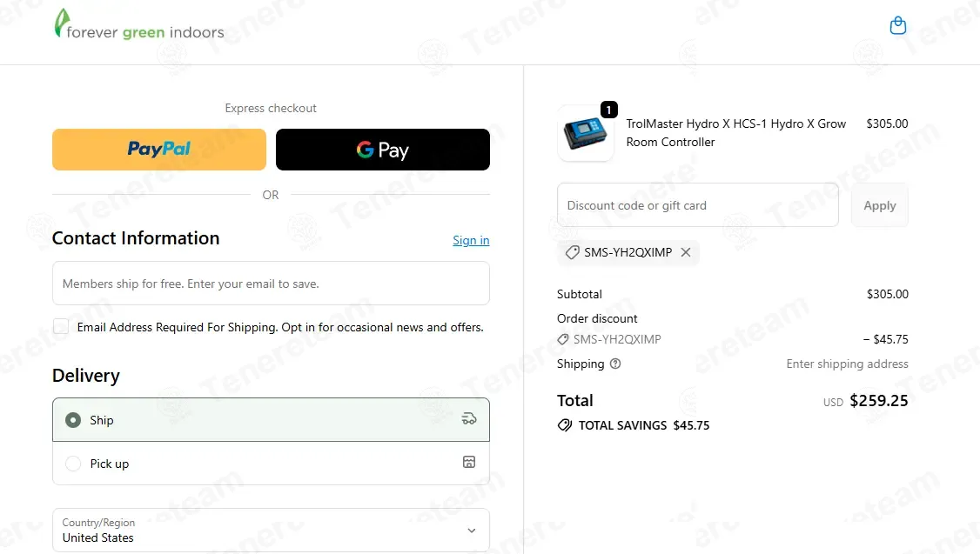Viewport: 980px width, 554px height.
Task: Click the delivery truck icon in Ship row
Action: click(469, 419)
